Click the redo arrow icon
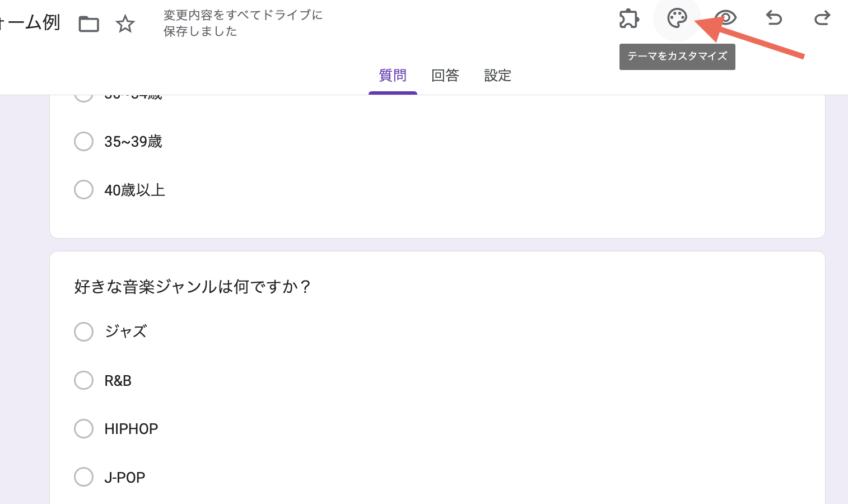The height and width of the screenshot is (504, 848). (x=822, y=18)
